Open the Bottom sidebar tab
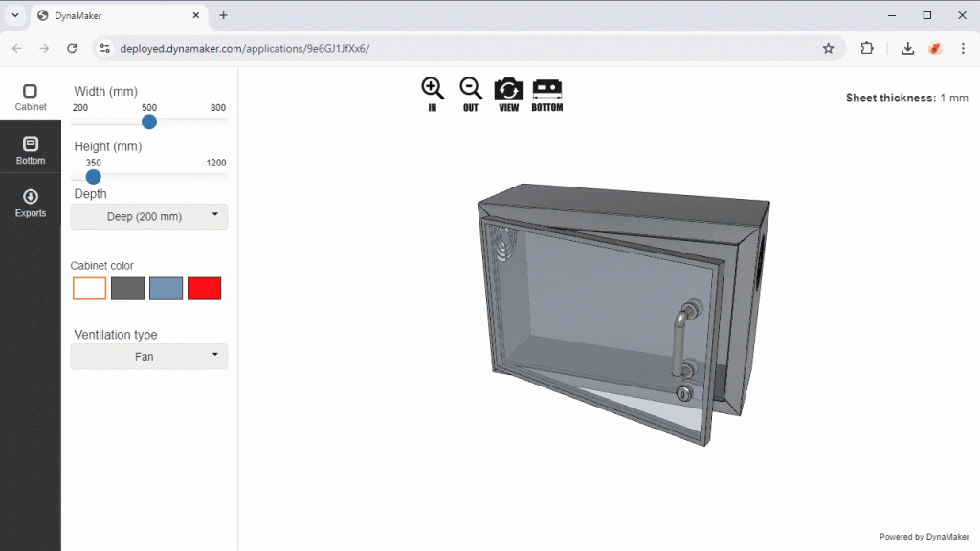The height and width of the screenshot is (551, 980). point(31,150)
